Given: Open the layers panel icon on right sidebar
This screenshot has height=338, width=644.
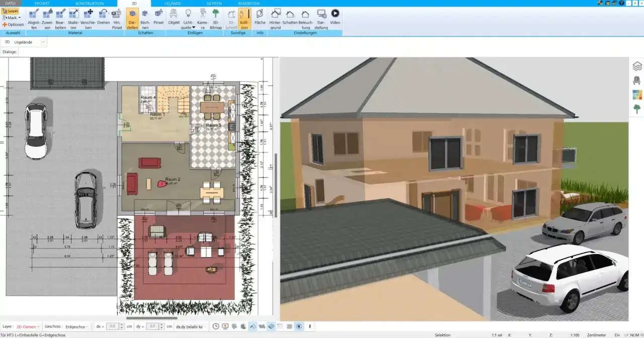Looking at the screenshot, I should coord(637,66).
